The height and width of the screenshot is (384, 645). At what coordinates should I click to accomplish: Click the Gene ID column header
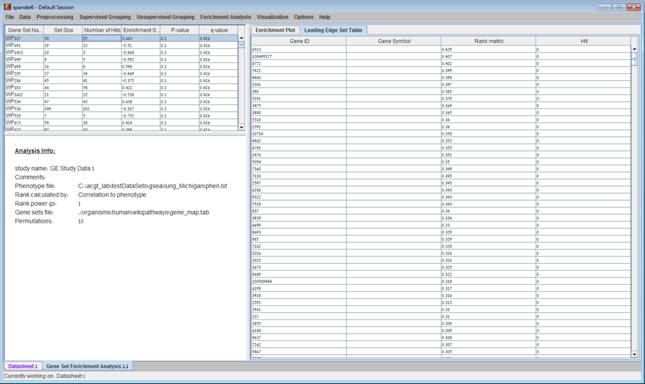pos(299,41)
